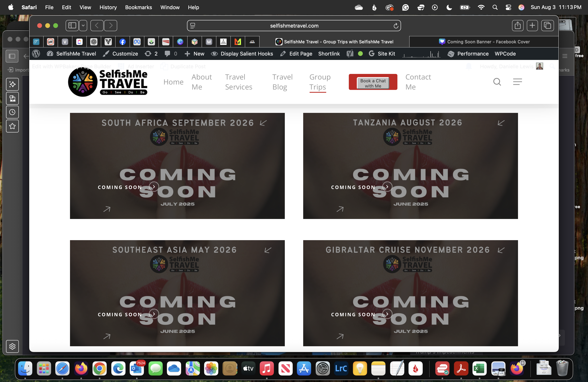Open Microsoft Excel from the Dock
Viewport: 588px width, 382px height.
[480, 368]
